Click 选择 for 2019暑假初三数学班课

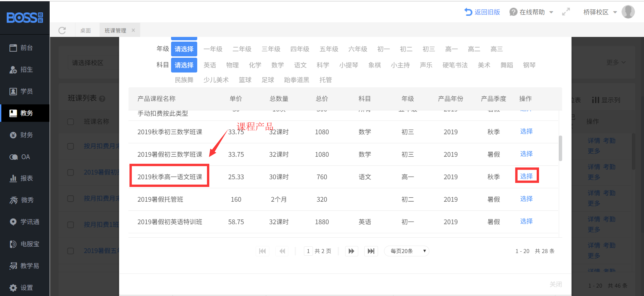click(526, 154)
